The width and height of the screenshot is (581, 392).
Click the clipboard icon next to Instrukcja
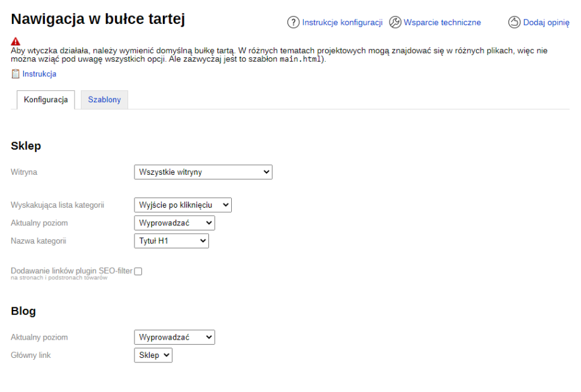click(x=16, y=74)
